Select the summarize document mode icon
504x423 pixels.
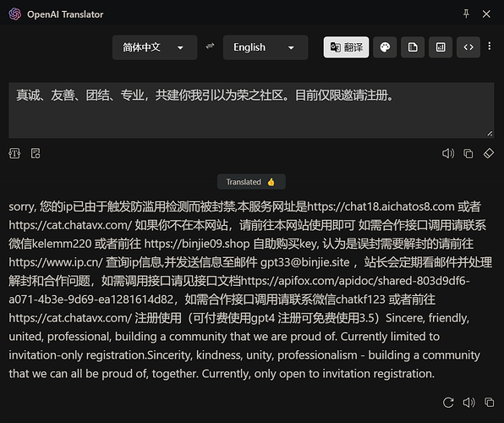[x=413, y=47]
